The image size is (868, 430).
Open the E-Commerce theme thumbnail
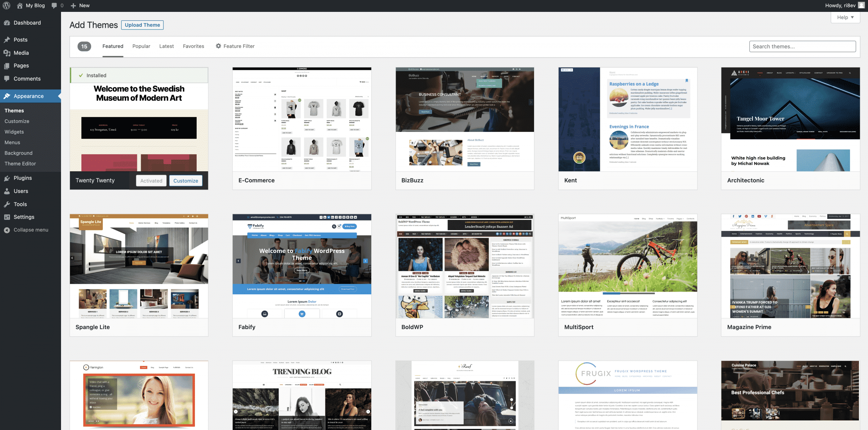pyautogui.click(x=302, y=119)
